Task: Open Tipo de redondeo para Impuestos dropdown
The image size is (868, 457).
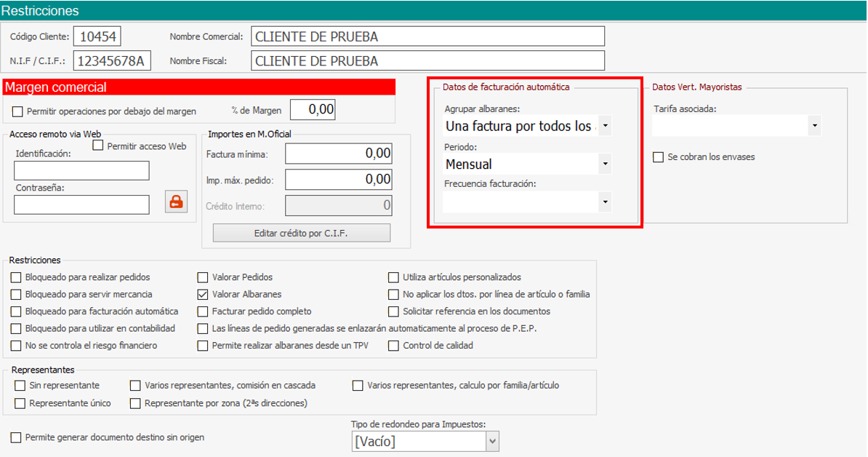Action: coord(492,441)
